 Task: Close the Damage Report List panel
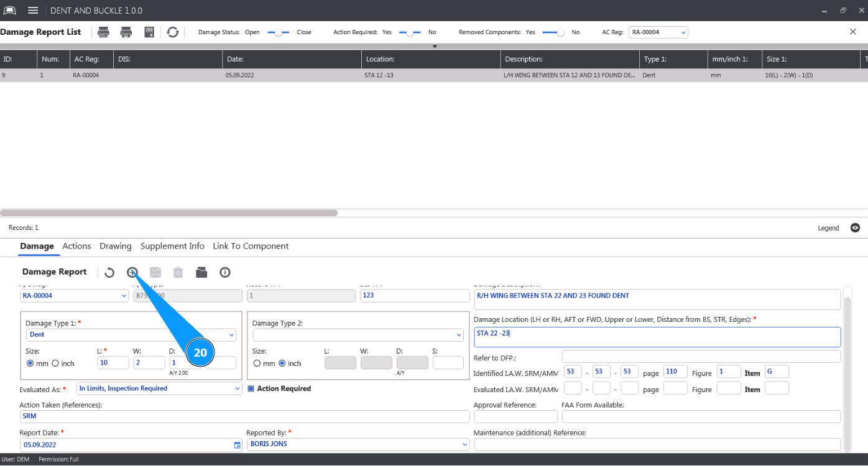[x=853, y=32]
